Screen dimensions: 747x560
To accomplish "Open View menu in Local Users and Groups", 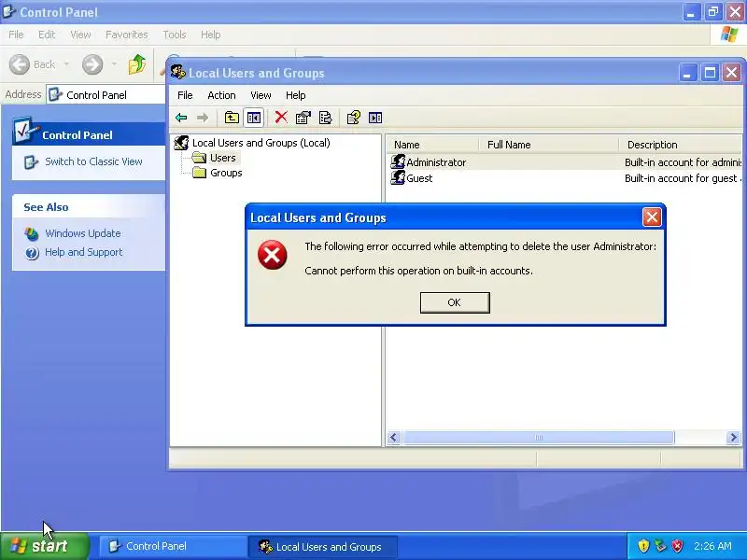I will tap(261, 95).
